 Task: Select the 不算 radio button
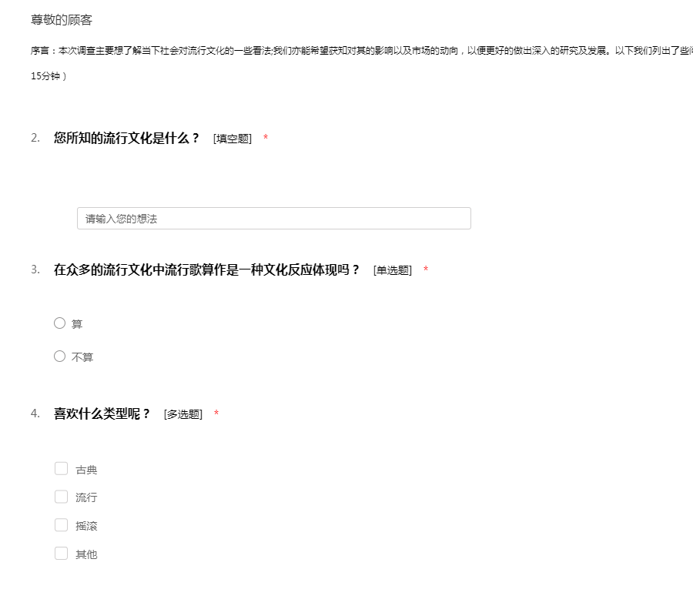click(59, 357)
